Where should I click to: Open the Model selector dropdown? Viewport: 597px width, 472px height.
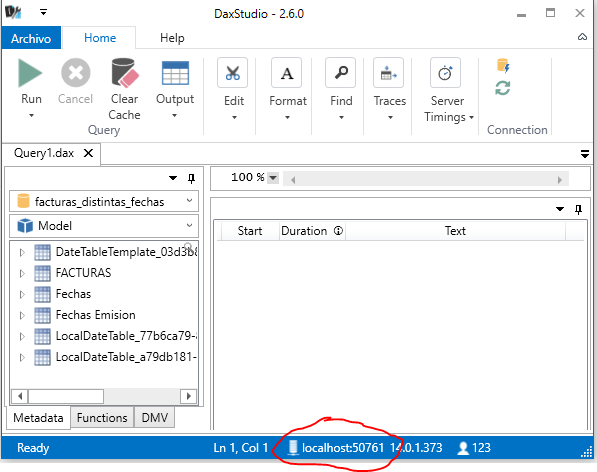pyautogui.click(x=189, y=225)
